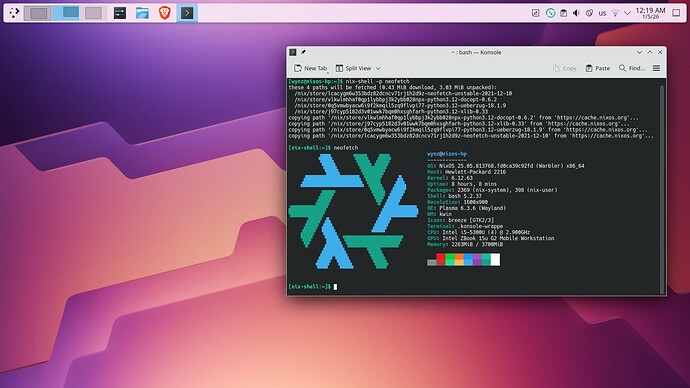Open the Wi-Fi network applet
The width and height of the screenshot is (690, 388).
click(x=615, y=13)
